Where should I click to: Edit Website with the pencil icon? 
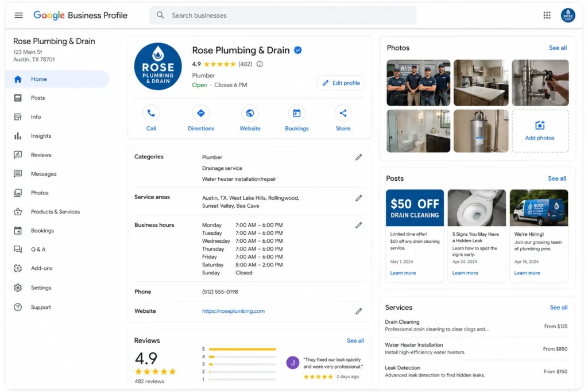click(359, 311)
